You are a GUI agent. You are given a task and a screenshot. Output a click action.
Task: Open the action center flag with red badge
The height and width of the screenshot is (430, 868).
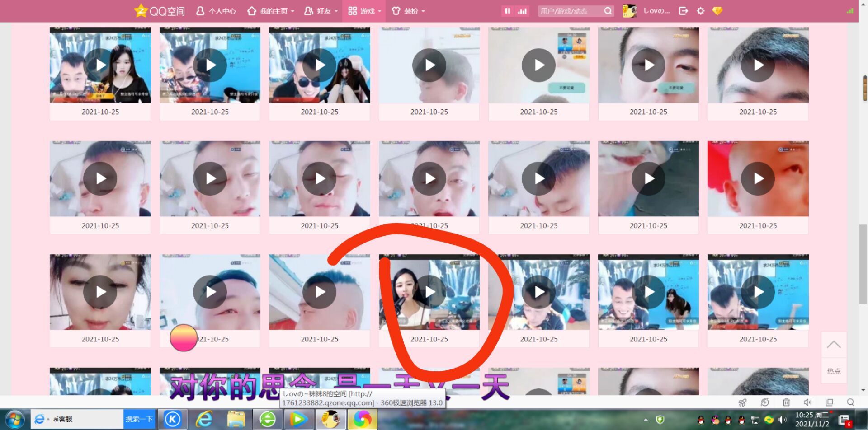pyautogui.click(x=845, y=420)
